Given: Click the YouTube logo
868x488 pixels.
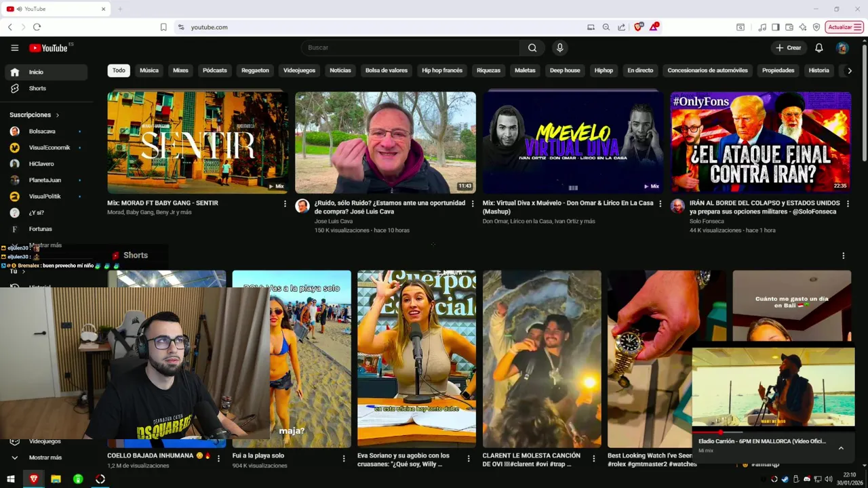Looking at the screenshot, I should (48, 47).
